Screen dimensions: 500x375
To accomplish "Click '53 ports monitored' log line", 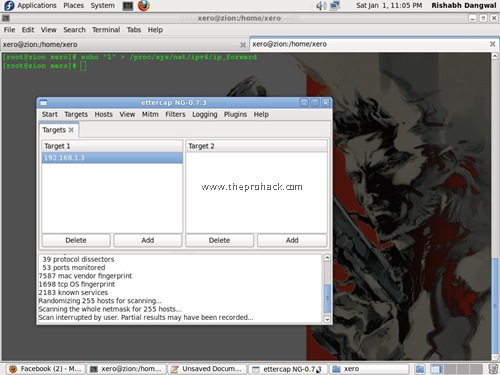I will (74, 267).
